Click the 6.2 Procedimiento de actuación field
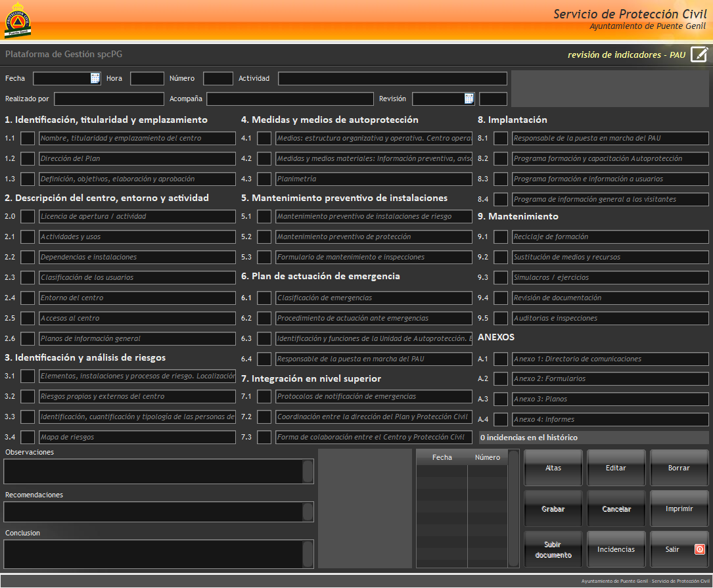 point(374,319)
